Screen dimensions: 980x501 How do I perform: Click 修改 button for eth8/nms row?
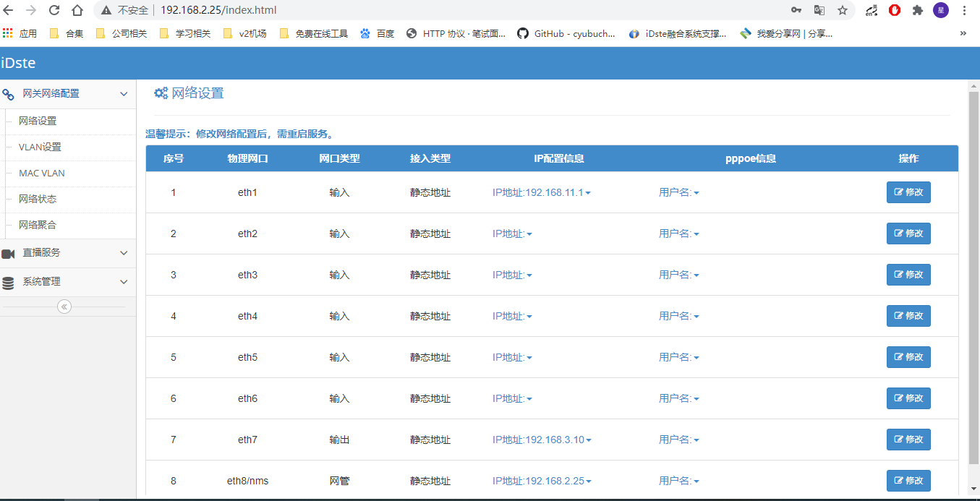[908, 481]
